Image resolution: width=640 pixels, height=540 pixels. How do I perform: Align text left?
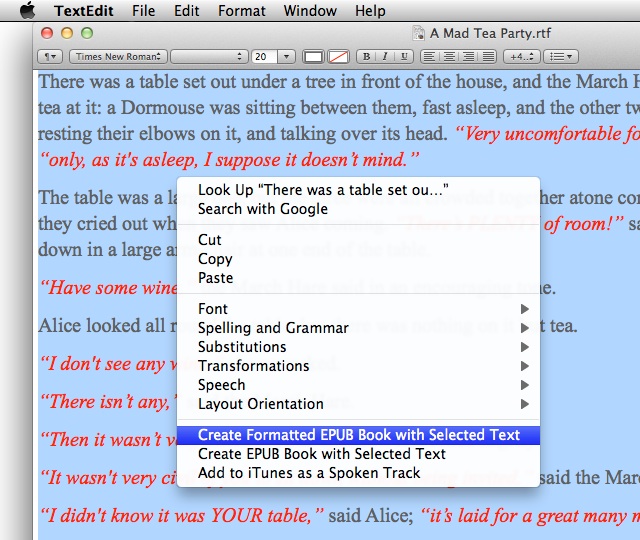coord(429,56)
